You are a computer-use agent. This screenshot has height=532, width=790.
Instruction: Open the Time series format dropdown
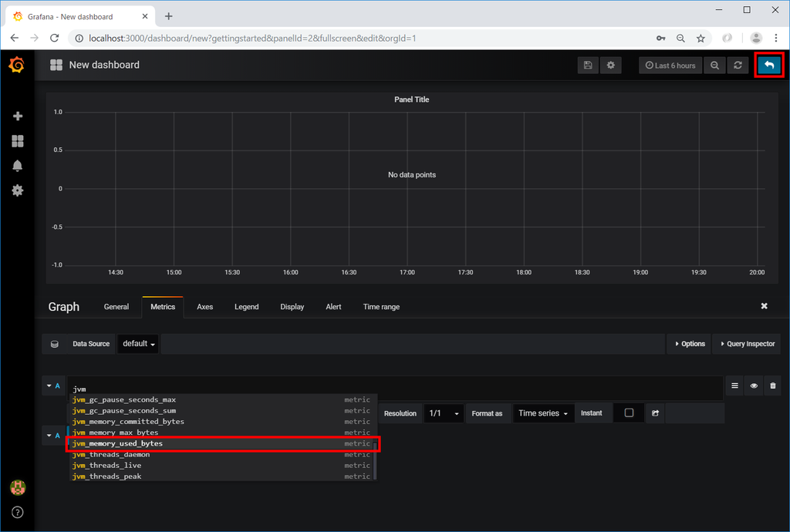[x=543, y=413]
